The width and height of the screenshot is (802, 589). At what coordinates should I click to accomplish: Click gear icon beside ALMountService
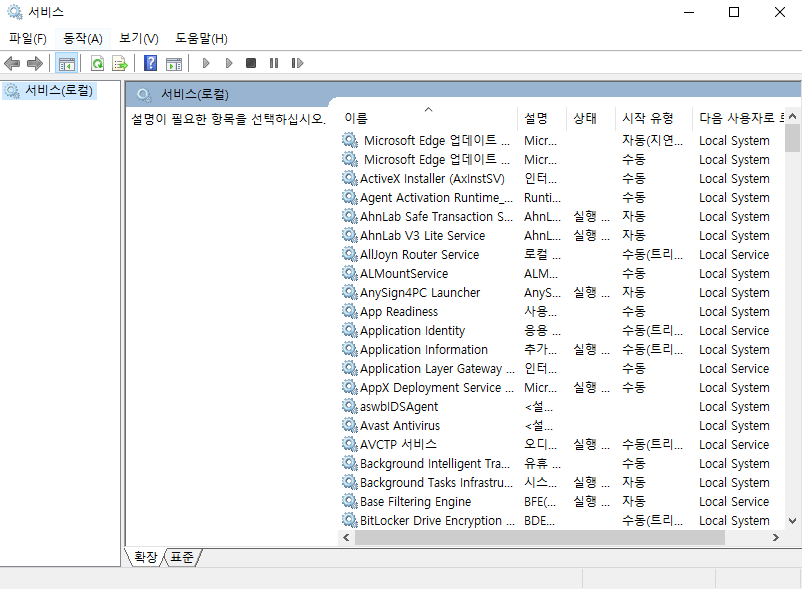pos(350,273)
